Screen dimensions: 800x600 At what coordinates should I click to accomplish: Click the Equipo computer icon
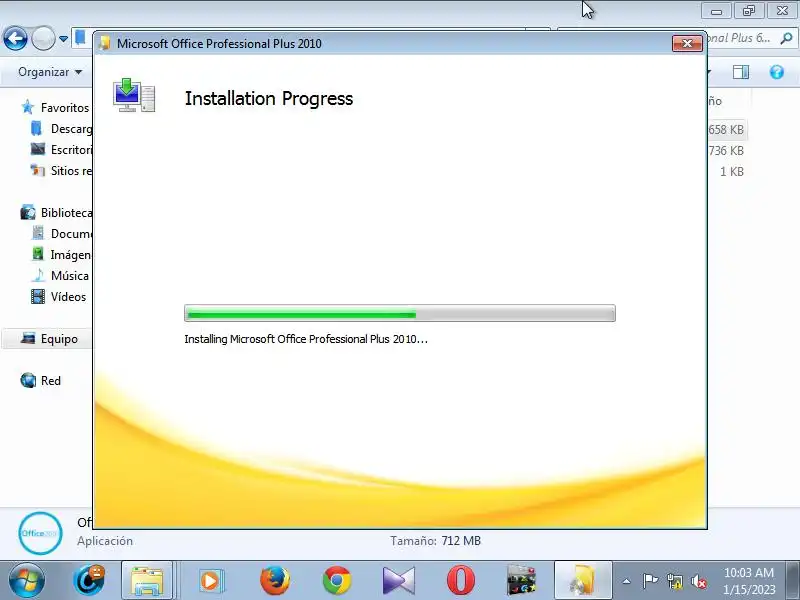(28, 338)
